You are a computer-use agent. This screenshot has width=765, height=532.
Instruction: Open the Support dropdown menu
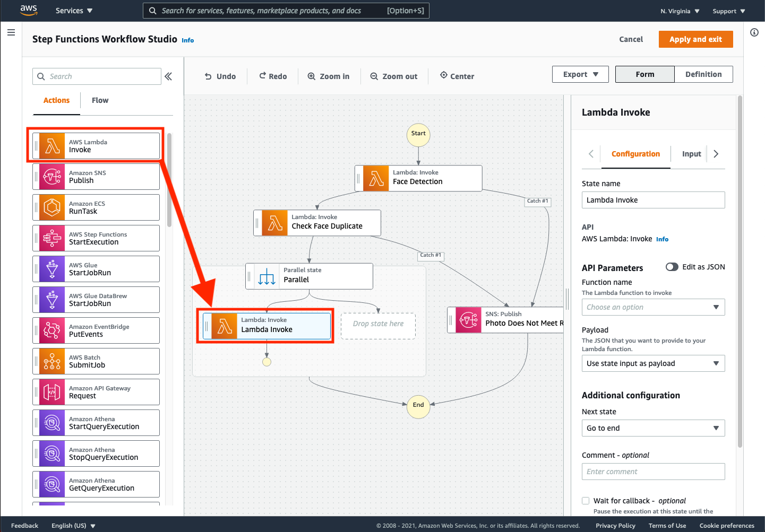pos(729,11)
